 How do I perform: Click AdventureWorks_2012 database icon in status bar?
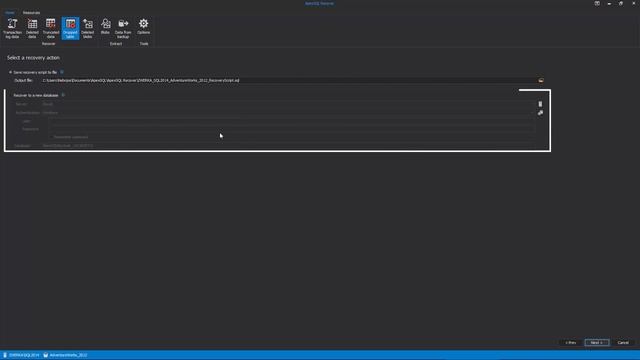[x=46, y=355]
